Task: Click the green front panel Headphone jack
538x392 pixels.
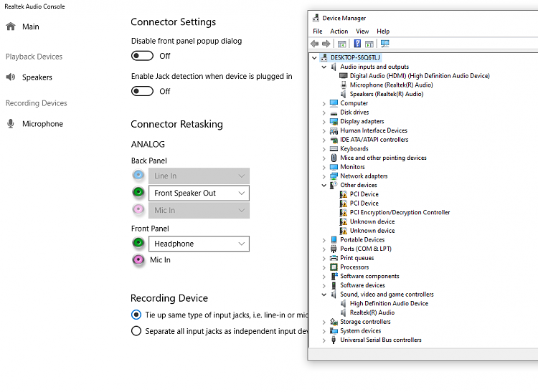Action: (138, 243)
